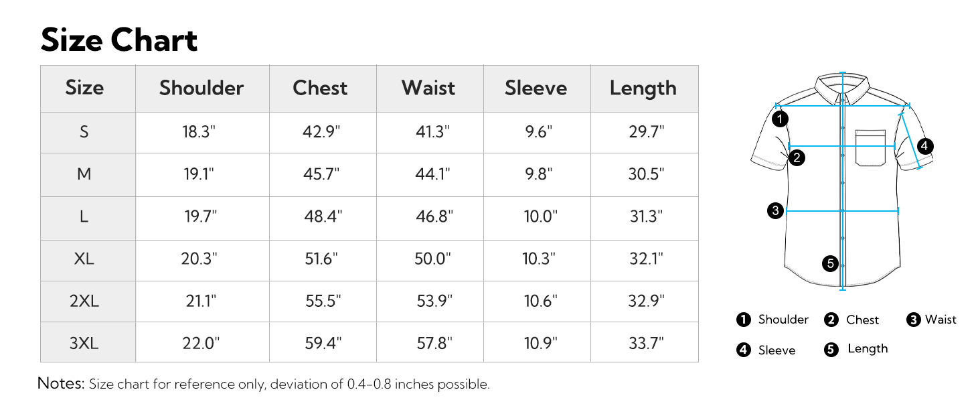
Task: Click the number 2 marker on the shirt diagram
Action: pyautogui.click(x=797, y=158)
